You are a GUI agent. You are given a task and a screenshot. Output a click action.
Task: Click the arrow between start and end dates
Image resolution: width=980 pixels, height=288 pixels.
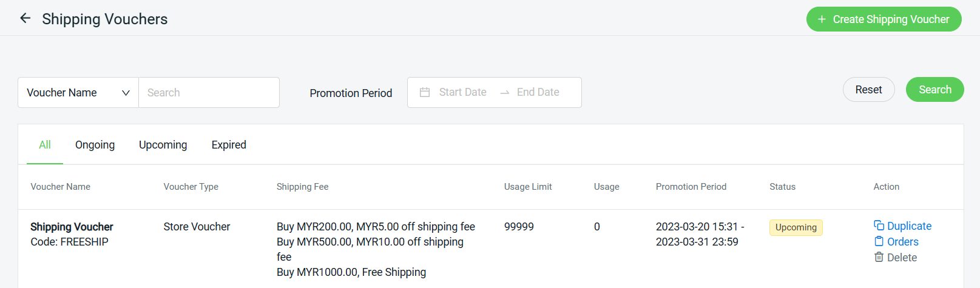click(x=504, y=93)
